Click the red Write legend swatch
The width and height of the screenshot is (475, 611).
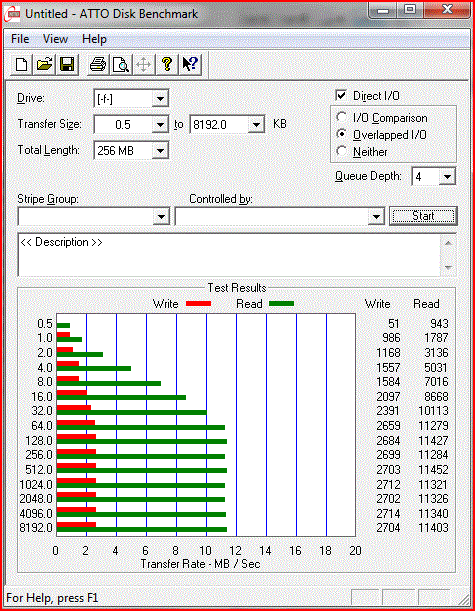[198, 304]
